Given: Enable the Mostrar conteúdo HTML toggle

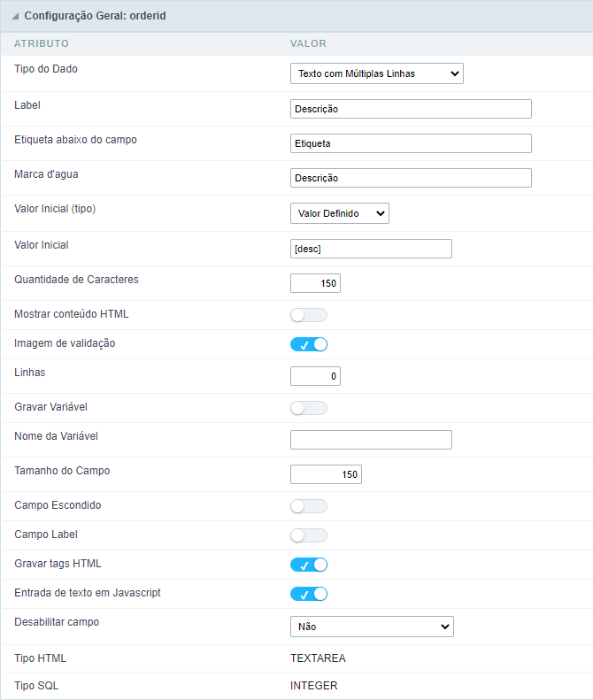Looking at the screenshot, I should (x=309, y=315).
